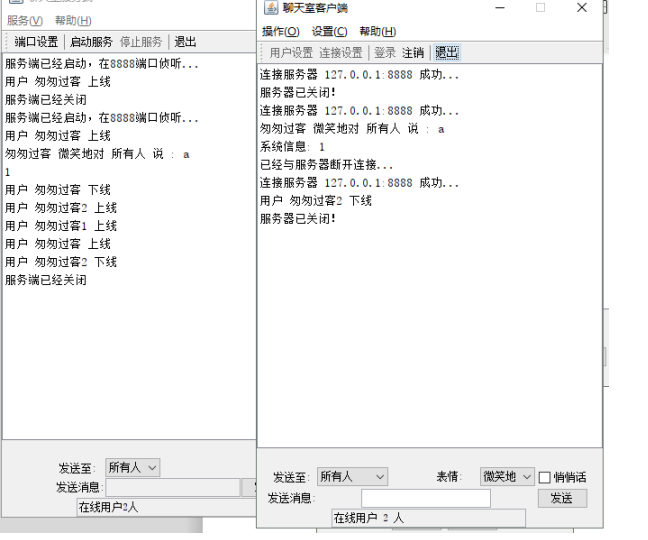Click 注销 to log out of chat
The image size is (648, 540).
tap(413, 53)
